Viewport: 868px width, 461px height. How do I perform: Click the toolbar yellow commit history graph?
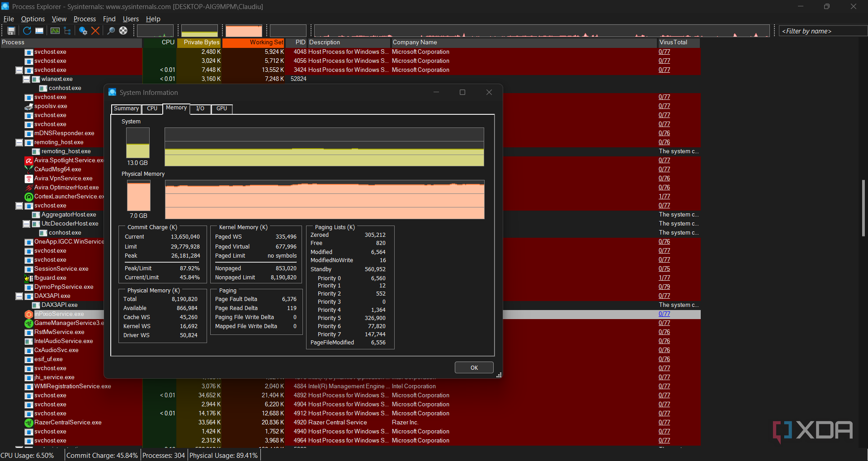point(199,31)
